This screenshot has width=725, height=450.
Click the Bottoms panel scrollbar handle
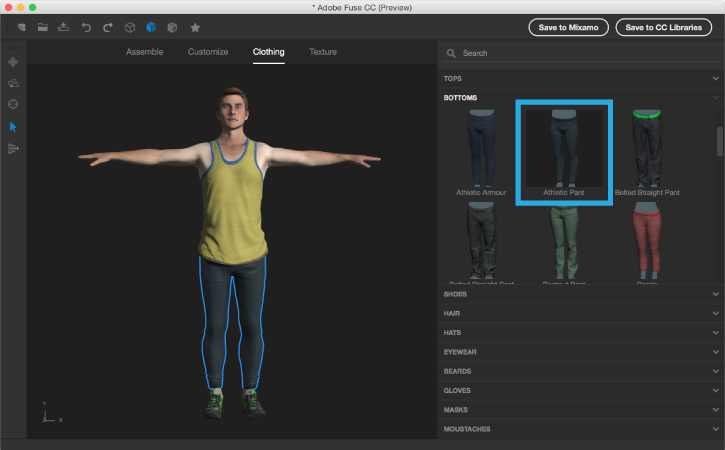719,142
